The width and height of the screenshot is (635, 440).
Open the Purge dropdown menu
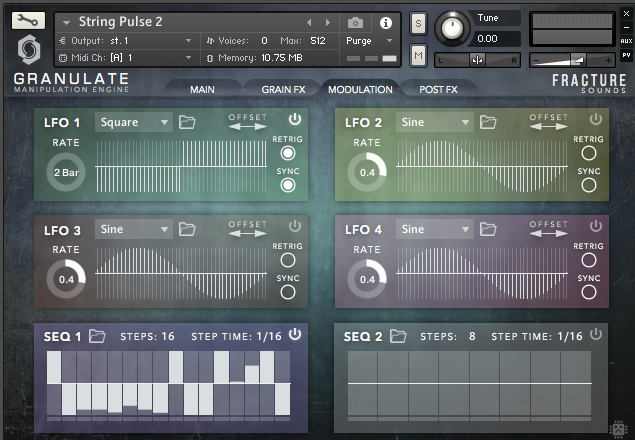point(366,41)
